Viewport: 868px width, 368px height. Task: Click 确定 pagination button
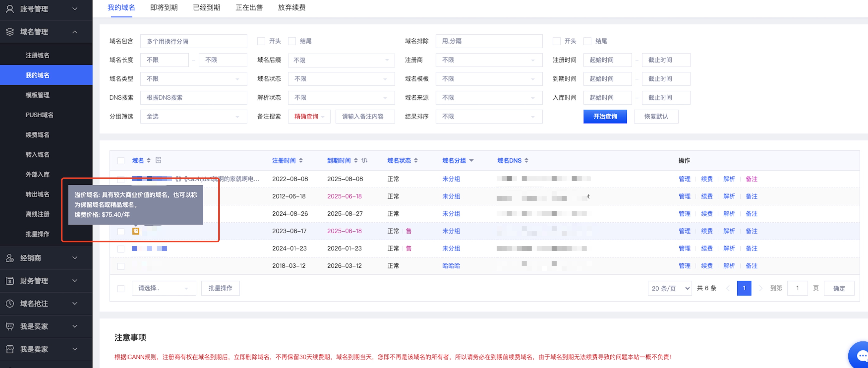pyautogui.click(x=839, y=288)
